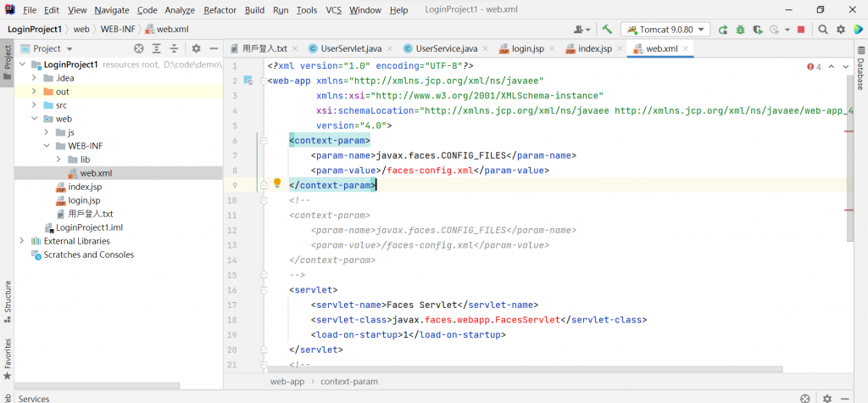This screenshot has height=403, width=868.
Task: Expand the .idea folder
Action: coord(34,78)
